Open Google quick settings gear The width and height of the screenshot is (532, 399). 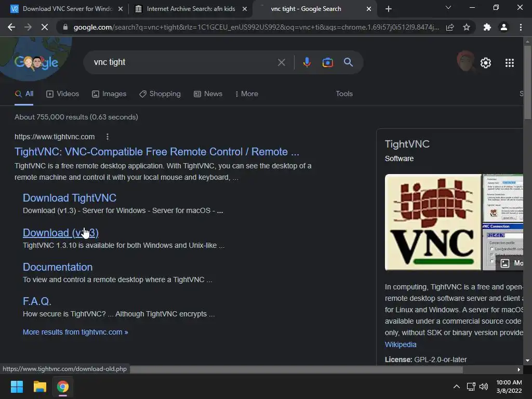(x=486, y=63)
